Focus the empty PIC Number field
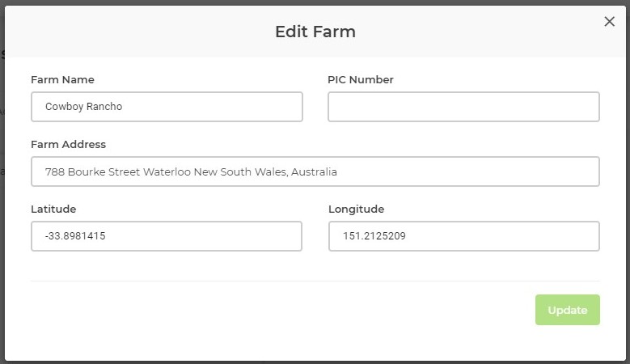 (x=463, y=107)
